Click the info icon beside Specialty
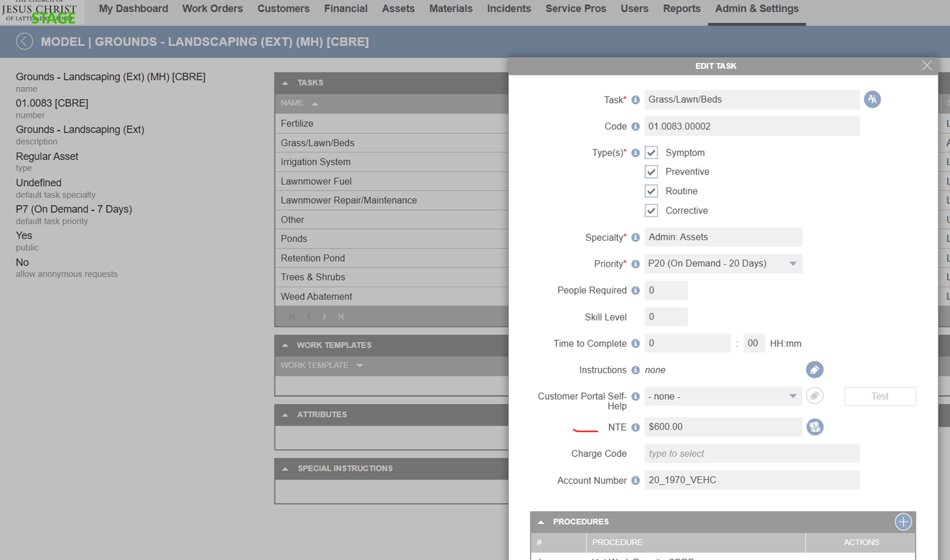 [x=635, y=238]
